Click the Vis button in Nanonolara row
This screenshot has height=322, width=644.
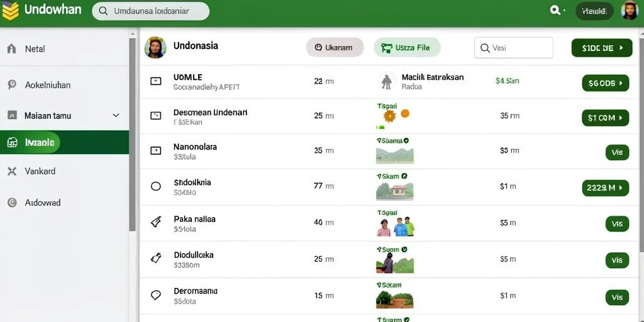pos(617,152)
